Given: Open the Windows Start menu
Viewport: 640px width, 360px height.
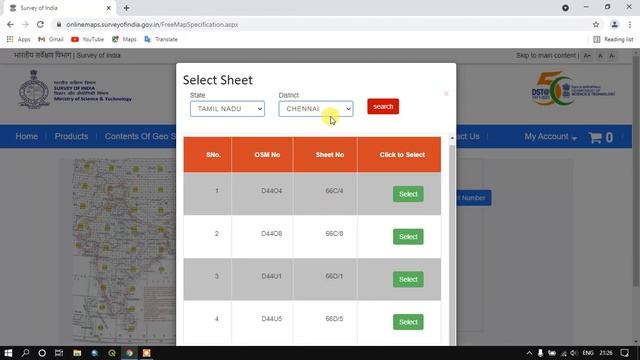Looking at the screenshot, I should [x=8, y=353].
